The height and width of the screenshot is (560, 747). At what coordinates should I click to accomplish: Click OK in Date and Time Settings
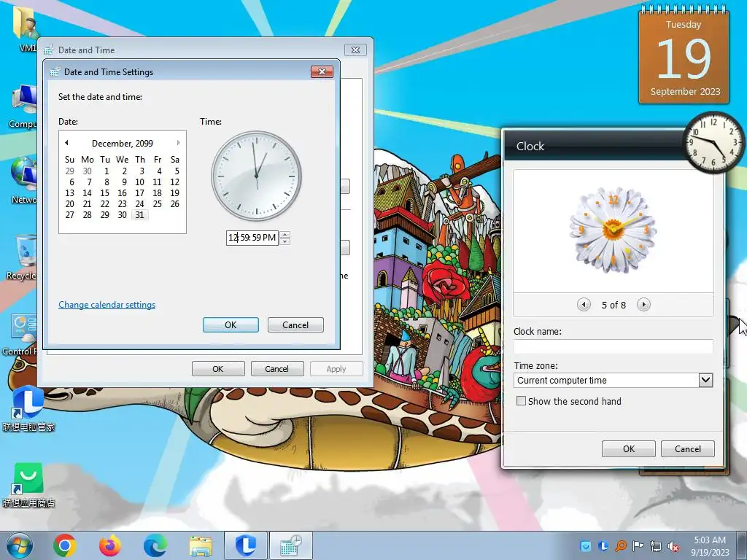231,324
